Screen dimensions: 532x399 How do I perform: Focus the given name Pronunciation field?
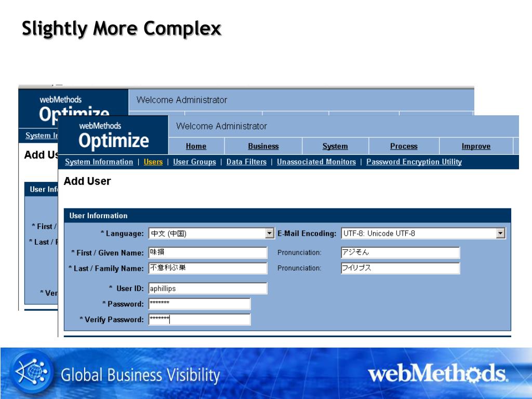tap(401, 252)
